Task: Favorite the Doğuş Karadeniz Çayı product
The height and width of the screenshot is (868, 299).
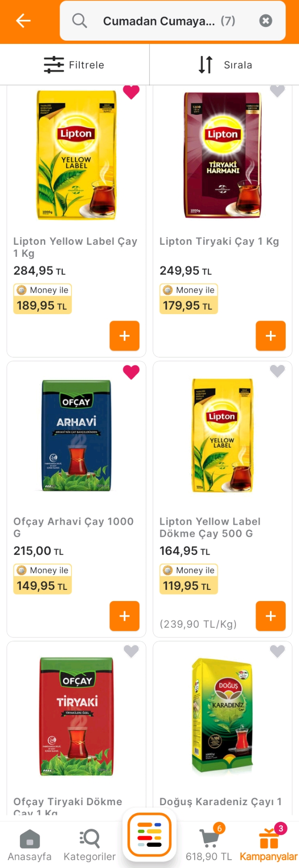Action: coord(277,651)
